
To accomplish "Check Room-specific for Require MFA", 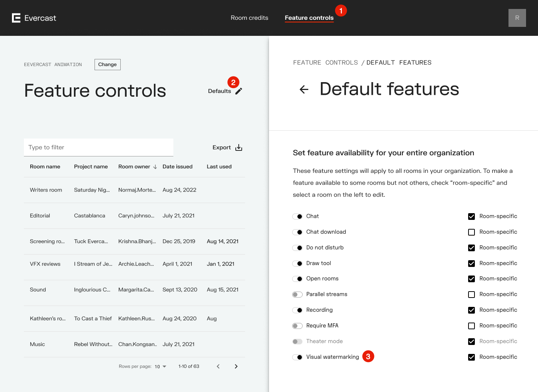I will pos(471,326).
